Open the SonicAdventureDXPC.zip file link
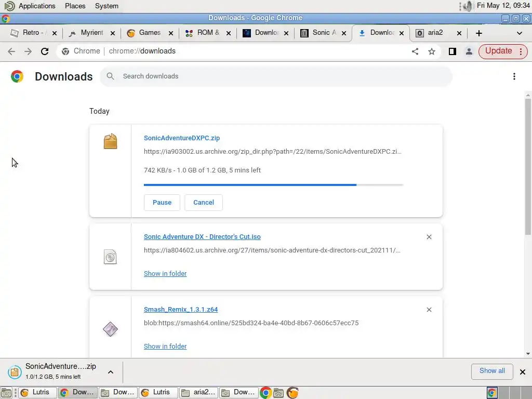This screenshot has height=399, width=532. pos(182,138)
